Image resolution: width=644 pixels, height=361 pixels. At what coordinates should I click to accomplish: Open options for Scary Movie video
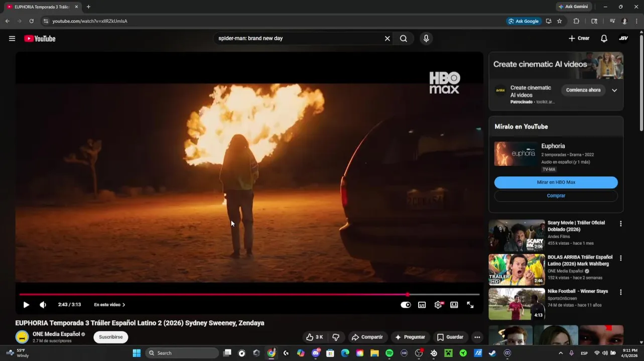click(x=620, y=224)
